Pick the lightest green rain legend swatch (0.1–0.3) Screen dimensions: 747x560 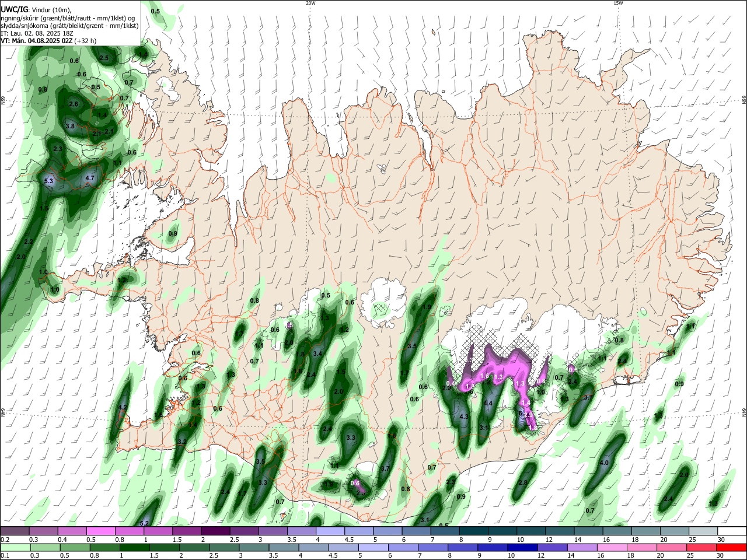click(x=15, y=548)
